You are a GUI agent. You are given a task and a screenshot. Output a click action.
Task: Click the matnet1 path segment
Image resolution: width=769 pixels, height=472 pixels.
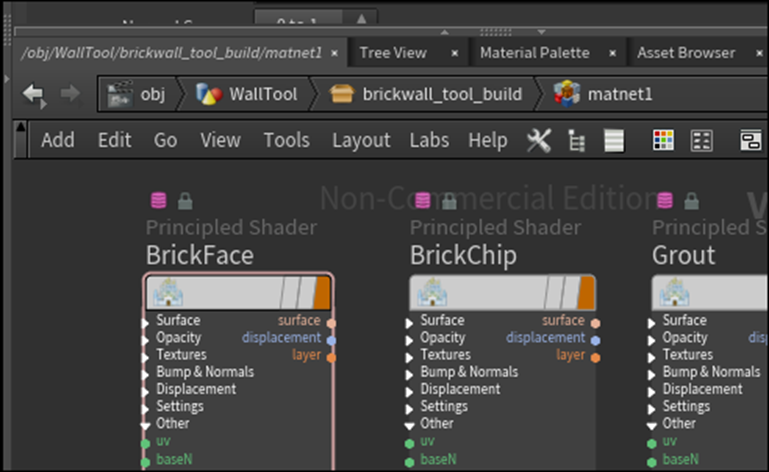pyautogui.click(x=604, y=94)
